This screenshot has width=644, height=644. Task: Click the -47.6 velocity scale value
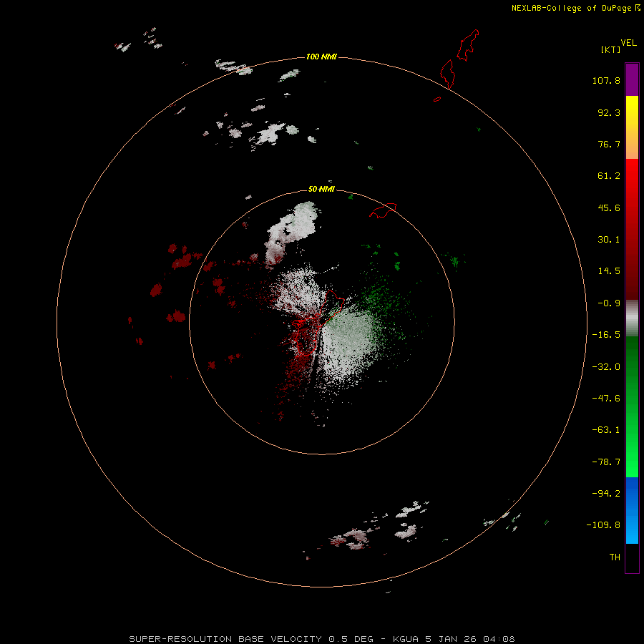click(606, 399)
